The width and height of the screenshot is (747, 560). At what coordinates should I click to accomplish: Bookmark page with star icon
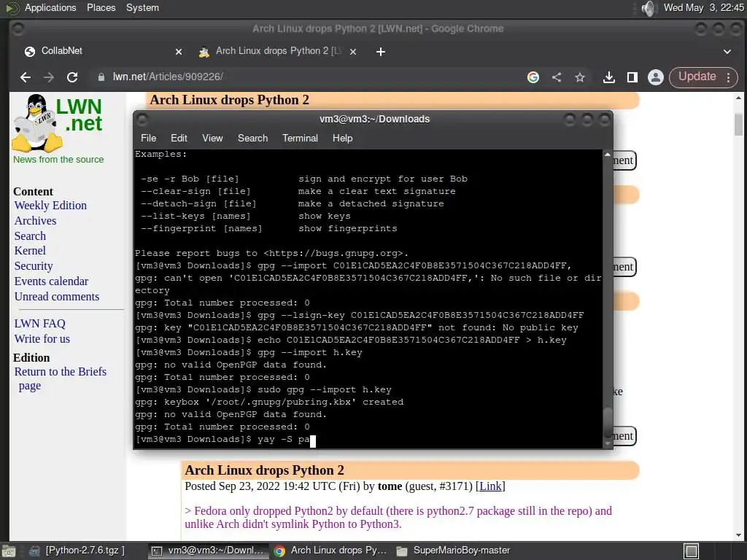pos(580,77)
